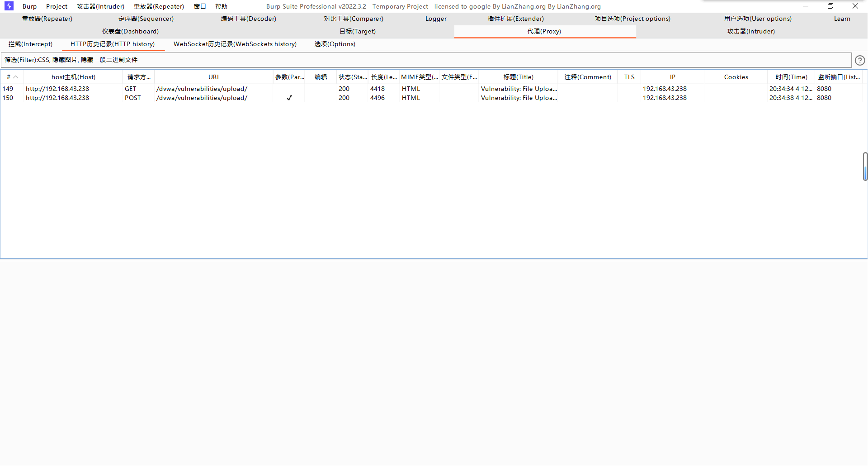
Task: Switch to the 仪表盘(Dashboard) tab
Action: pos(131,31)
